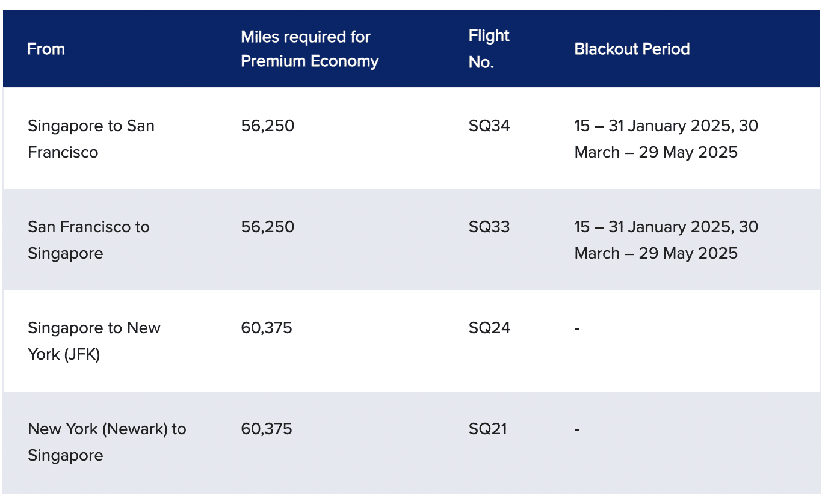
Task: Select the "New York (Newark) to Singapore" cell
Action: pos(107,442)
